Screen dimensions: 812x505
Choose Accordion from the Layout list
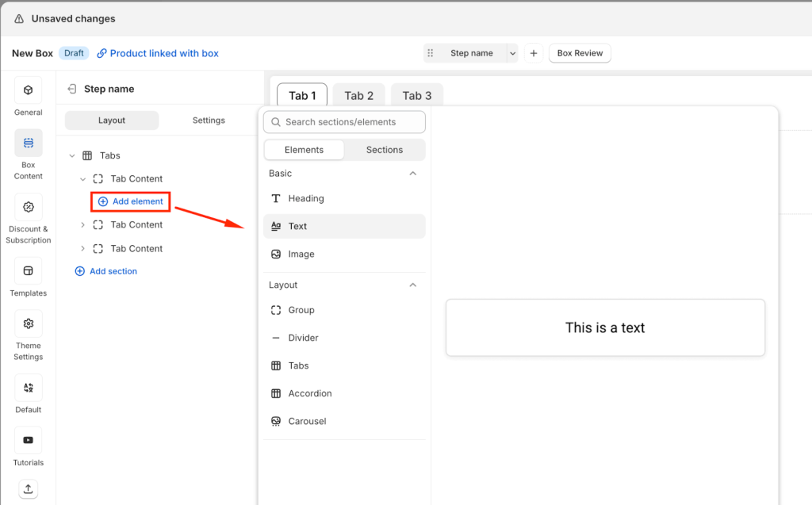click(309, 393)
